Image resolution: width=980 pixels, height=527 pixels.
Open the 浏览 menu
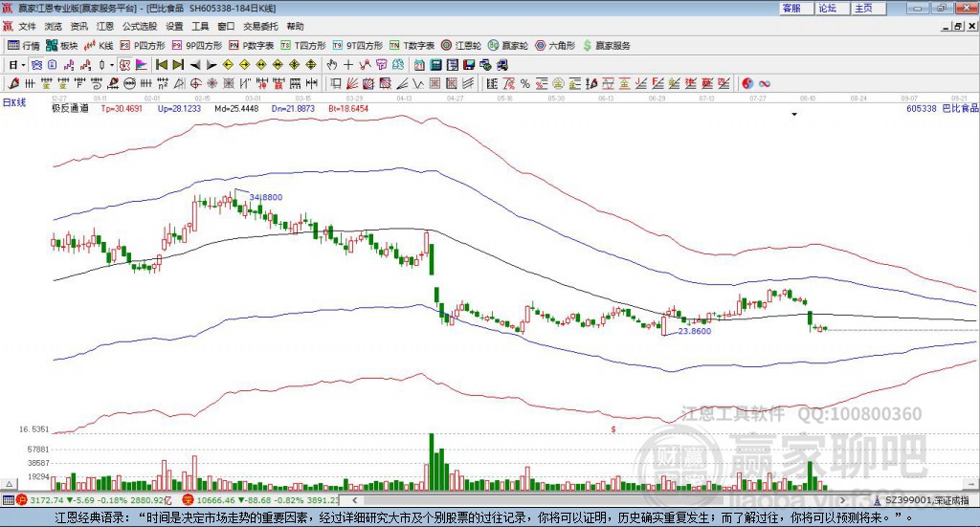pyautogui.click(x=54, y=26)
